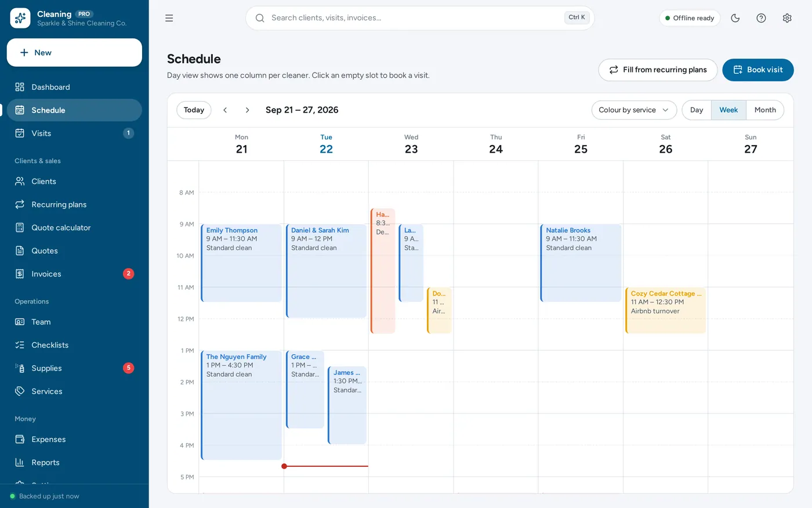812x508 pixels.
Task: Click the Visits badge showing 1
Action: tap(129, 133)
